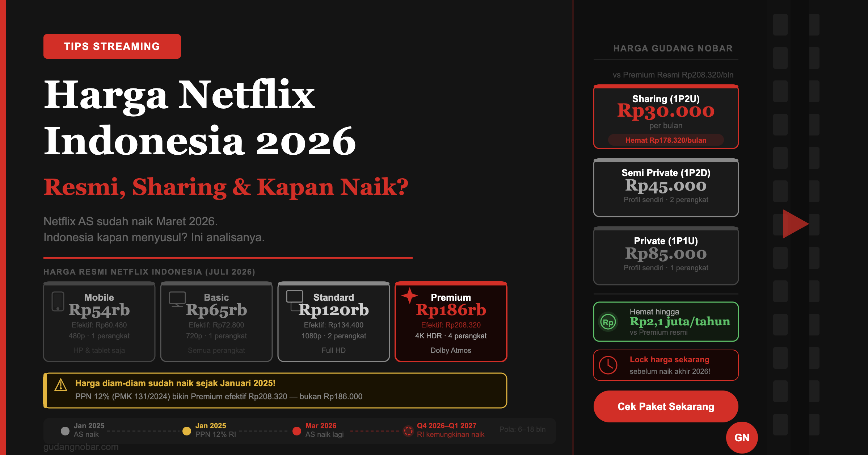This screenshot has width=868, height=455.
Task: Click Efektif: Rp134.400 on Standard card
Action: tap(333, 325)
